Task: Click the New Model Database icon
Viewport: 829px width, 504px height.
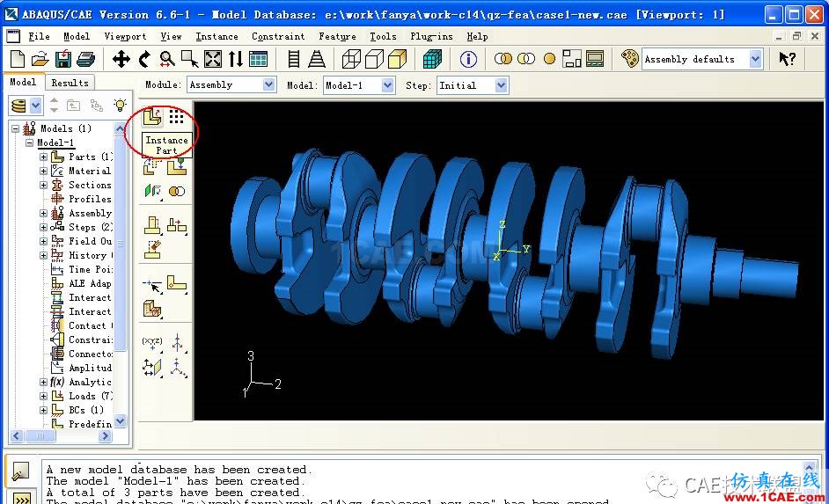Action: point(18,59)
